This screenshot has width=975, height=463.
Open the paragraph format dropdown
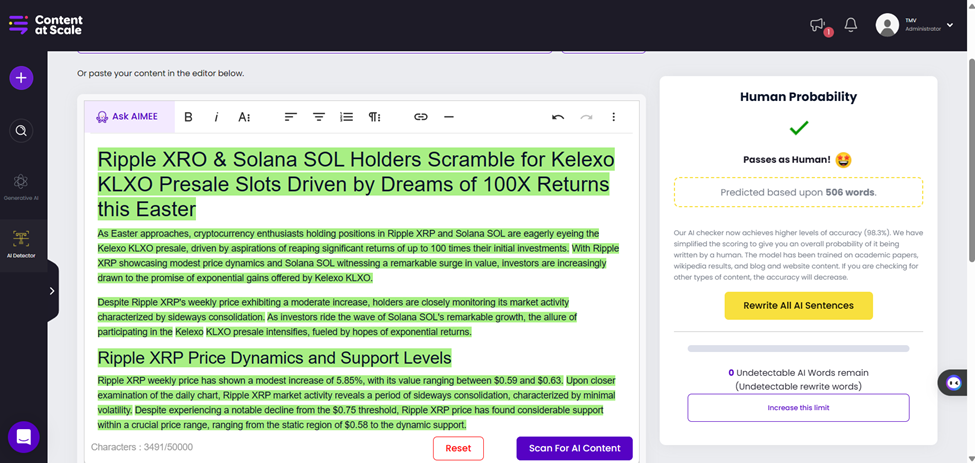[374, 117]
